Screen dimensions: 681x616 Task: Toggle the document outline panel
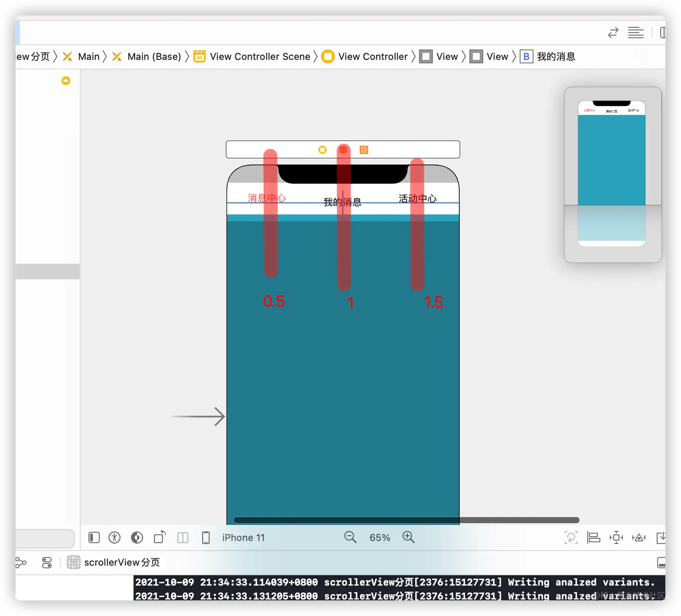94,537
